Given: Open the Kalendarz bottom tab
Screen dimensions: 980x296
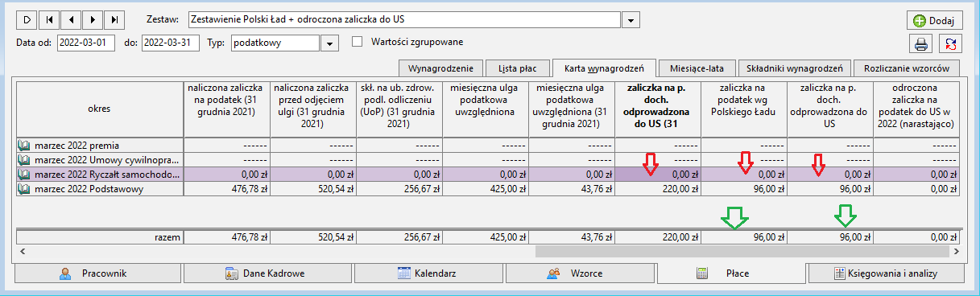Looking at the screenshot, I should click(428, 273).
